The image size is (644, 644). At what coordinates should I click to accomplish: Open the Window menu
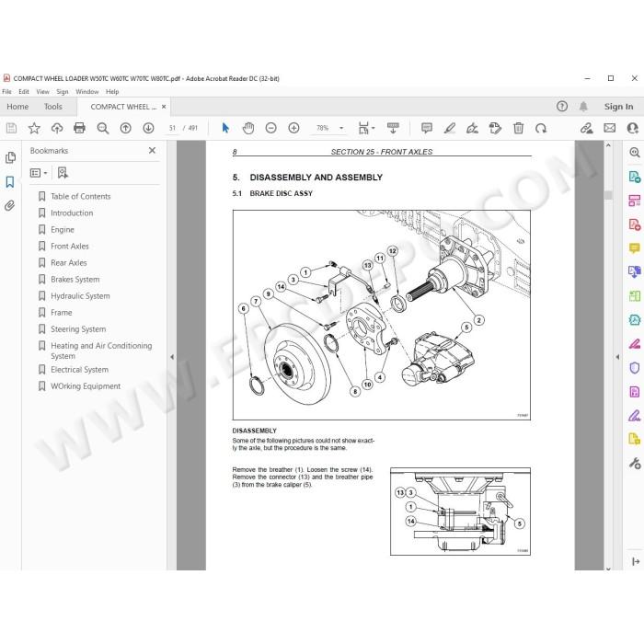click(x=87, y=92)
